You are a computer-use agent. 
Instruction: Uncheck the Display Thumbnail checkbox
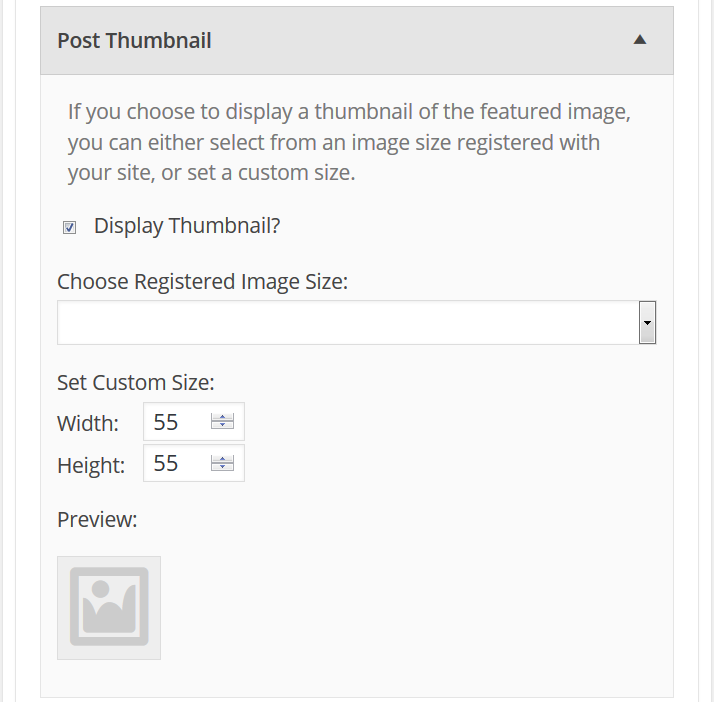pyautogui.click(x=69, y=227)
